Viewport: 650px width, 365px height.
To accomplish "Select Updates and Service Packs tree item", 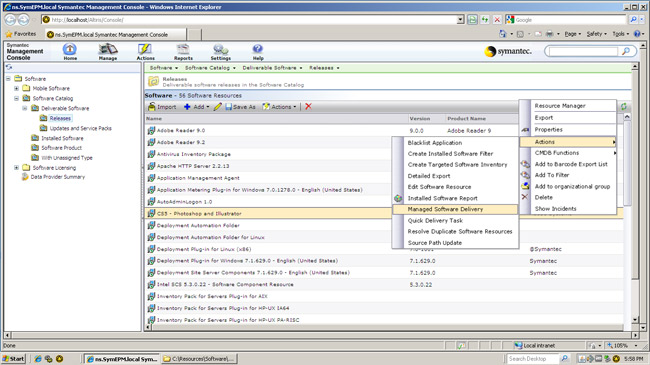I will (x=80, y=128).
